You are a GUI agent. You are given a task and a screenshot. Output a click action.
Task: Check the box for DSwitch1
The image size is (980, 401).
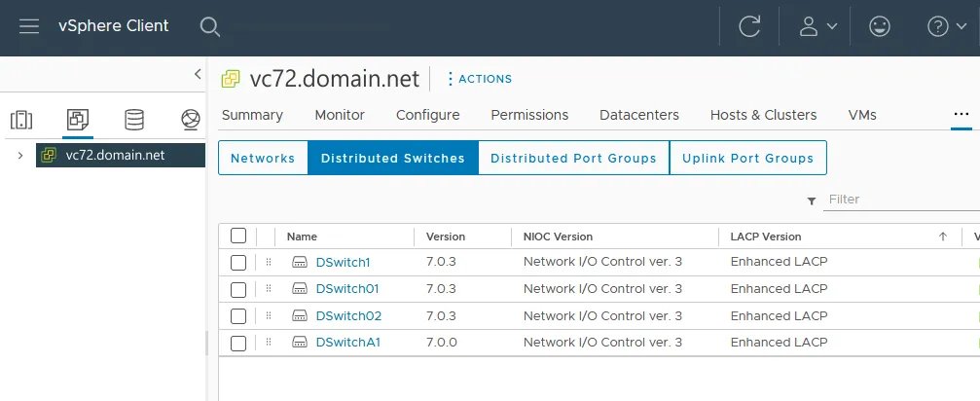click(238, 262)
